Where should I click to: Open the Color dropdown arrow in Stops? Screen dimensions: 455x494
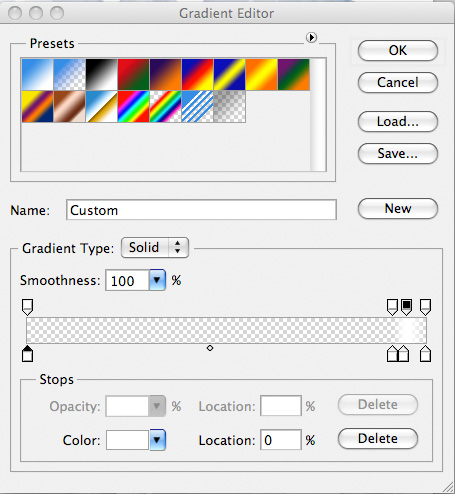click(157, 440)
